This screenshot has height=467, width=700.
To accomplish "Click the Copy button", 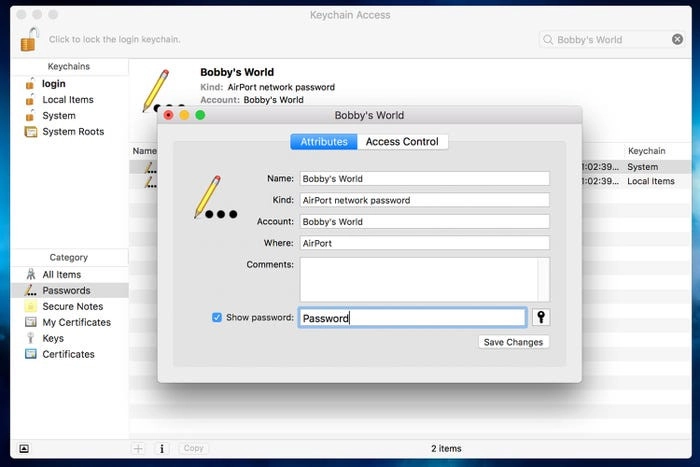I will coord(193,449).
